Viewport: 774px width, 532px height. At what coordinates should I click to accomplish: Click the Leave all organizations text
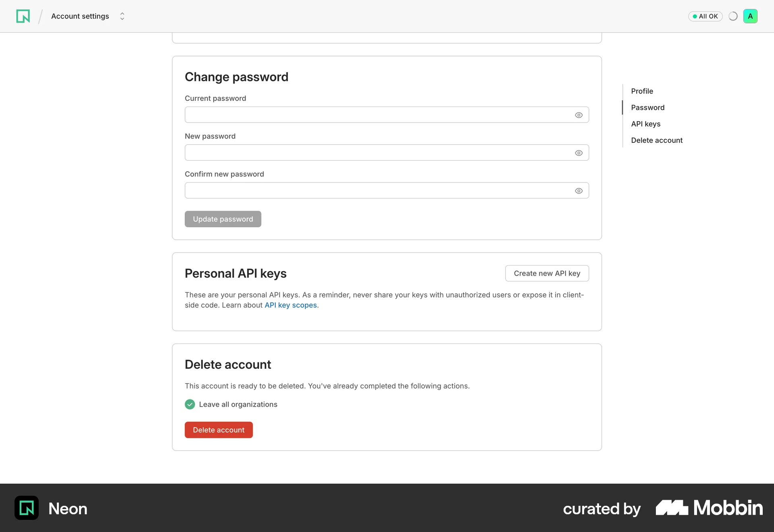pyautogui.click(x=238, y=404)
